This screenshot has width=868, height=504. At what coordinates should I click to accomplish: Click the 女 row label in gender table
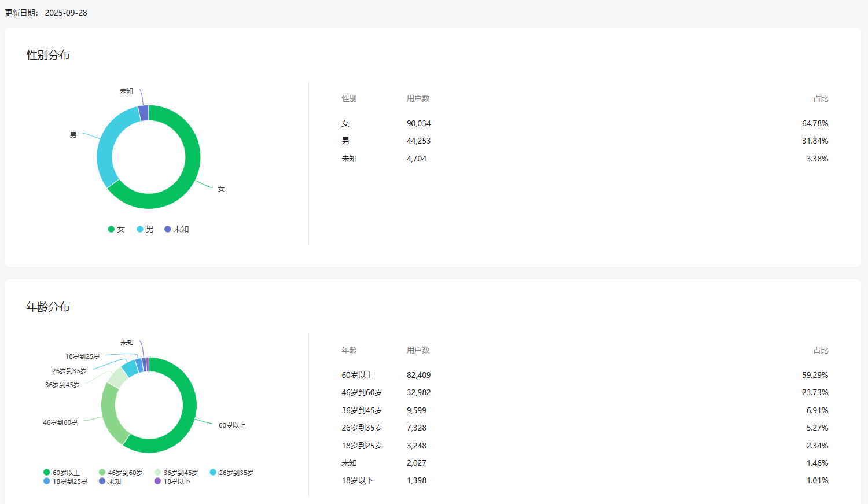pos(345,123)
